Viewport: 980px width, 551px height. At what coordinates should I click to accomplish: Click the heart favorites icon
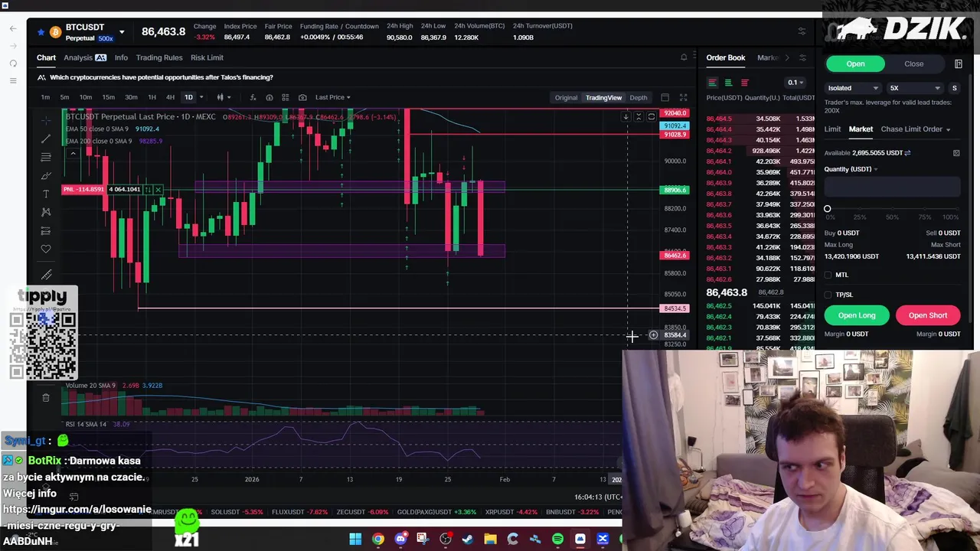pyautogui.click(x=46, y=249)
